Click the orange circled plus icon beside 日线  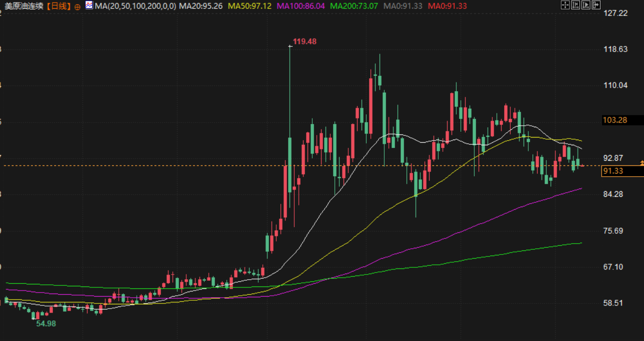pyautogui.click(x=77, y=7)
